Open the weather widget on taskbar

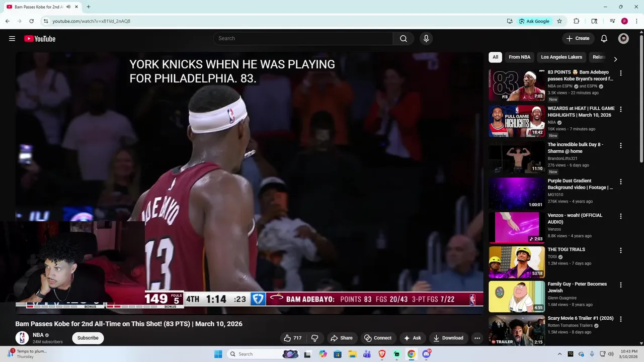click(28, 354)
